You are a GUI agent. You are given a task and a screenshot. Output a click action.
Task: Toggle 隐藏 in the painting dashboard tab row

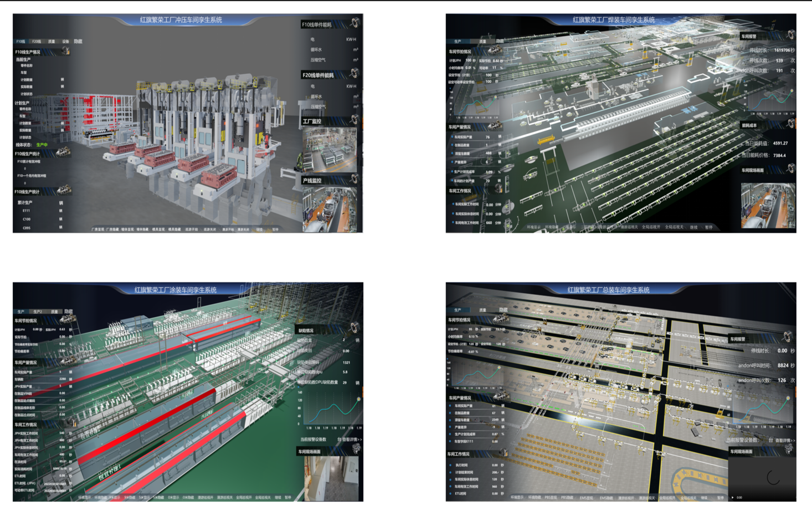(x=68, y=311)
